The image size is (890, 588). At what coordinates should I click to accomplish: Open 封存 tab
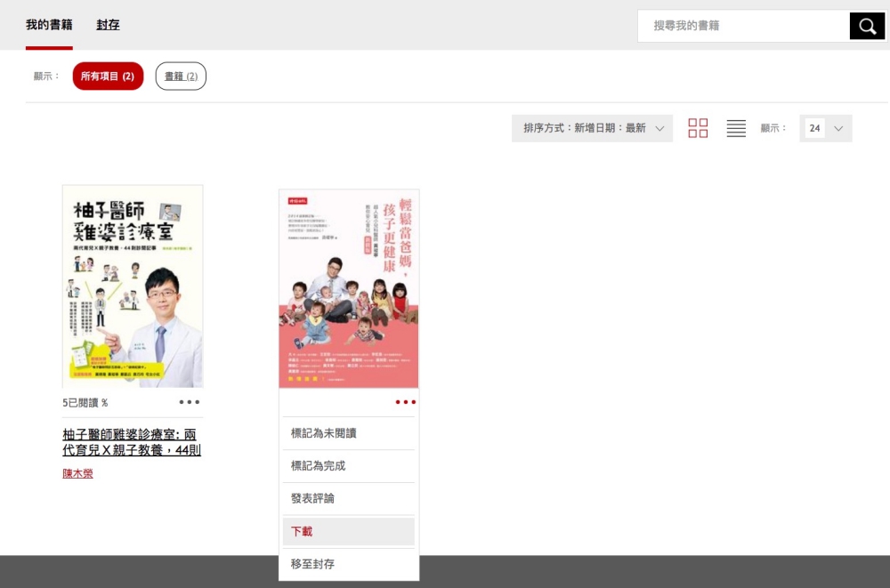108,25
